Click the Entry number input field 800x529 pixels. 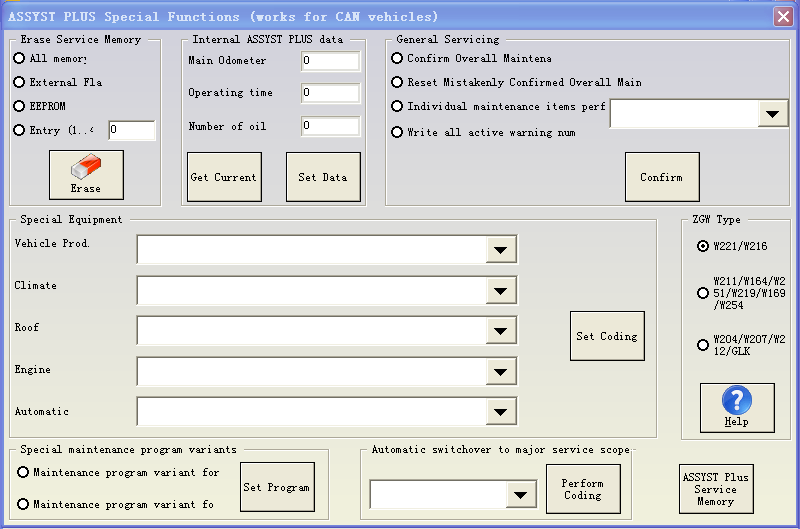pos(132,130)
